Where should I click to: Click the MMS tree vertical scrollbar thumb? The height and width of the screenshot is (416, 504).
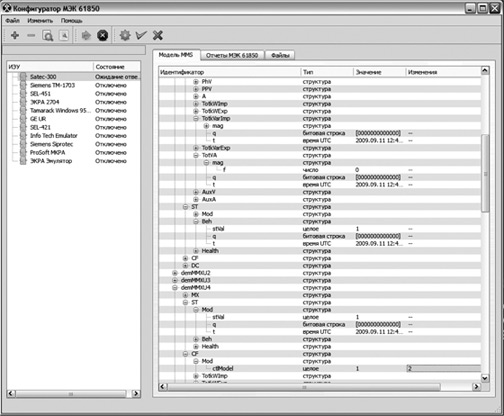[485, 173]
